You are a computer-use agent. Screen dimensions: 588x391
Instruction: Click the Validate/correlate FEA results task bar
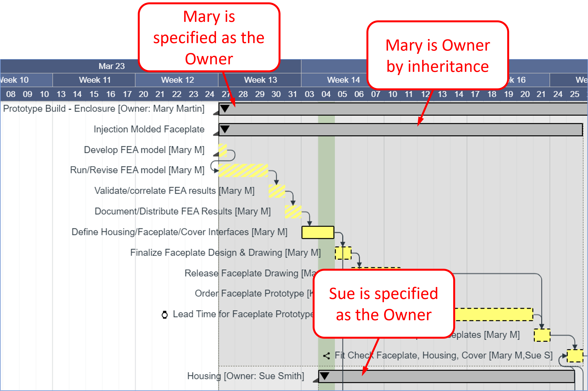[x=277, y=191]
